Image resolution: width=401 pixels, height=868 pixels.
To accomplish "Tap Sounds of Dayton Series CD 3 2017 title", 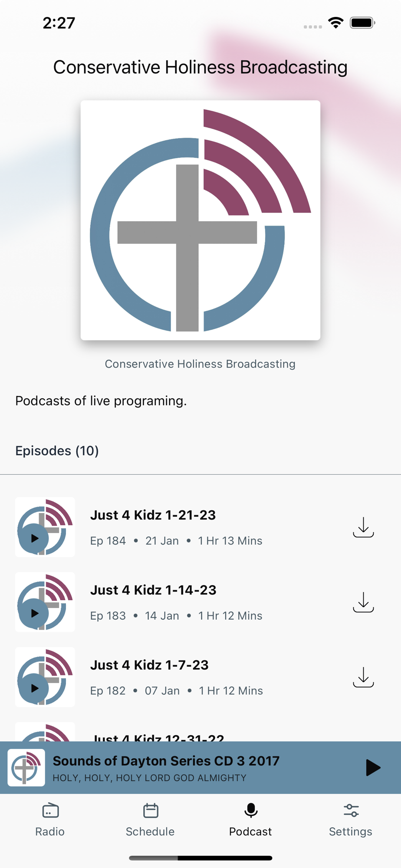I will 166,761.
